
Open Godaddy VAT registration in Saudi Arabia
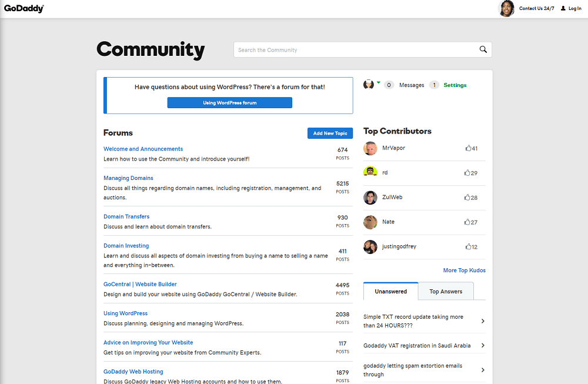[417, 345]
